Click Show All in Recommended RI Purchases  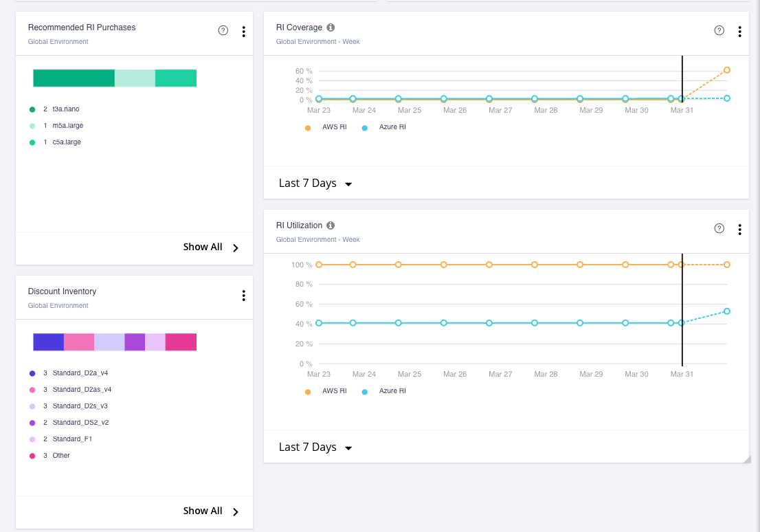tap(210, 247)
